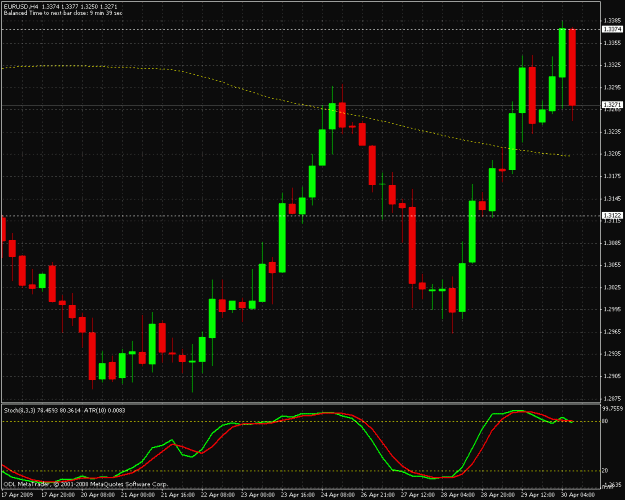The width and height of the screenshot is (625, 500).
Task: Click the 1.2875 price axis label
Action: [x=612, y=398]
